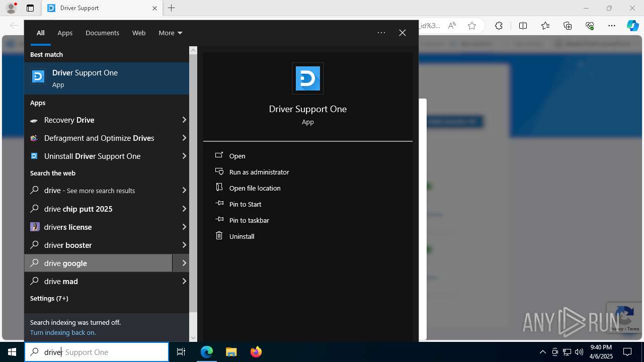
Task: Open Edge Collections icon
Action: click(568, 26)
